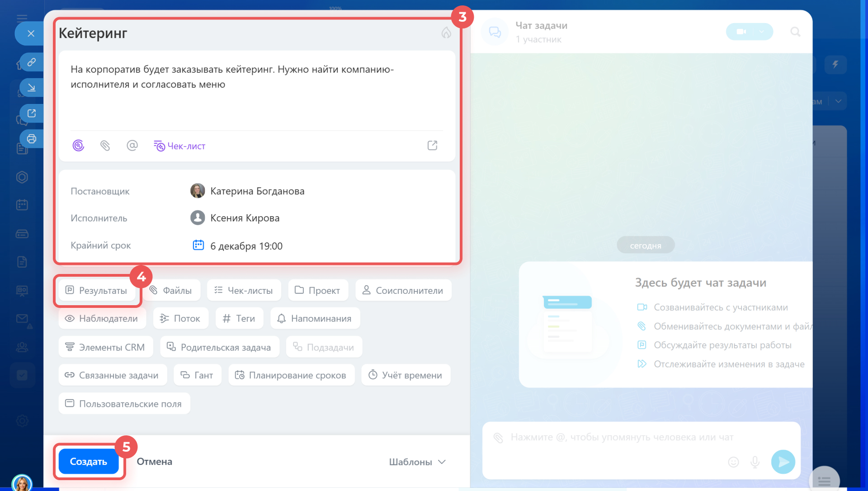Select the Чек-листы chip
This screenshot has width=868, height=491.
(x=244, y=290)
